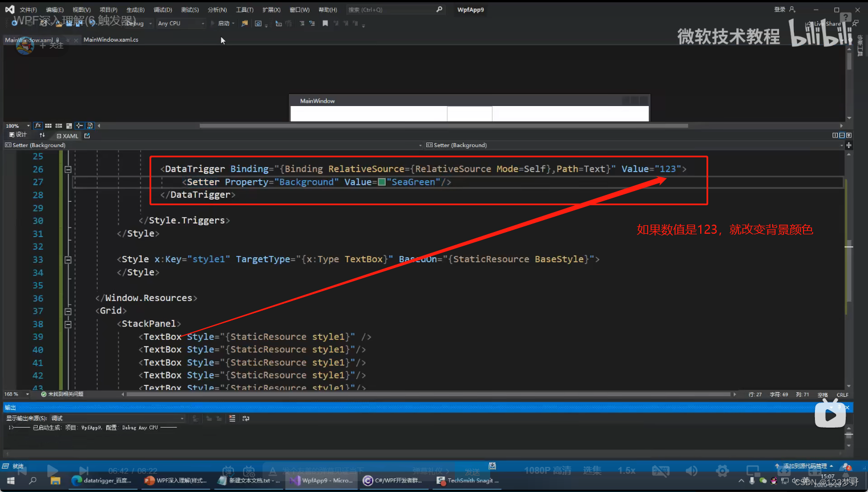868x492 pixels.
Task: Open designer zoom 100% dropdown
Action: click(17, 125)
